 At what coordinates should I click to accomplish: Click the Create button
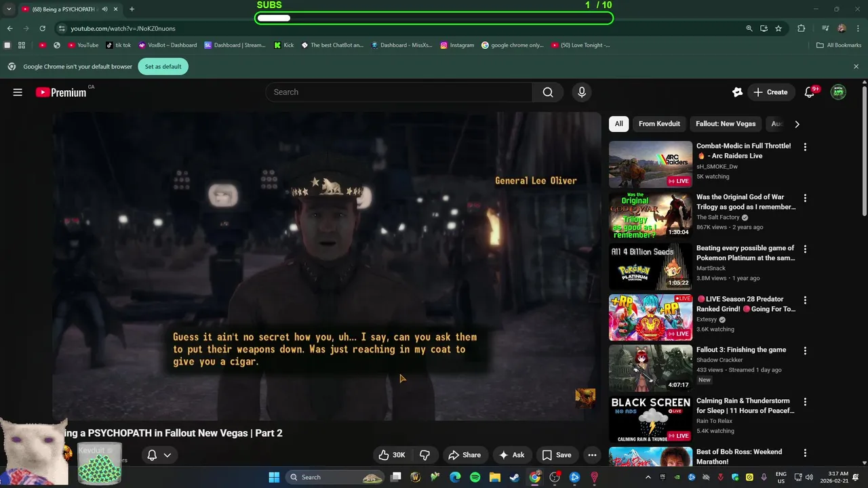[770, 92]
